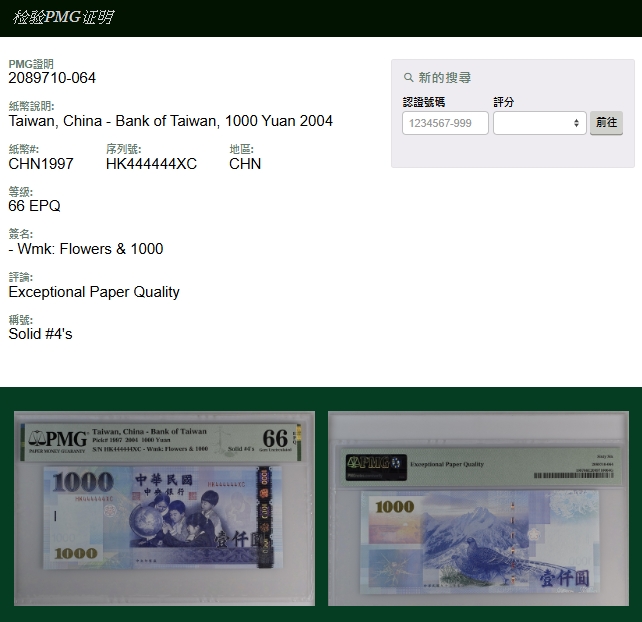This screenshot has width=642, height=622.
Task: Click the 地區 label
Action: point(241,149)
